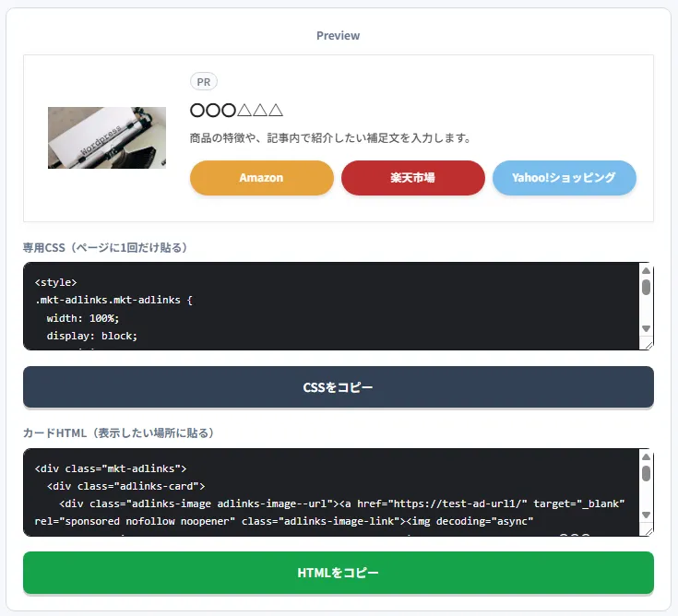The width and height of the screenshot is (678, 616).
Task: Click scroll-up arrow of HTML code box
Action: point(646,456)
